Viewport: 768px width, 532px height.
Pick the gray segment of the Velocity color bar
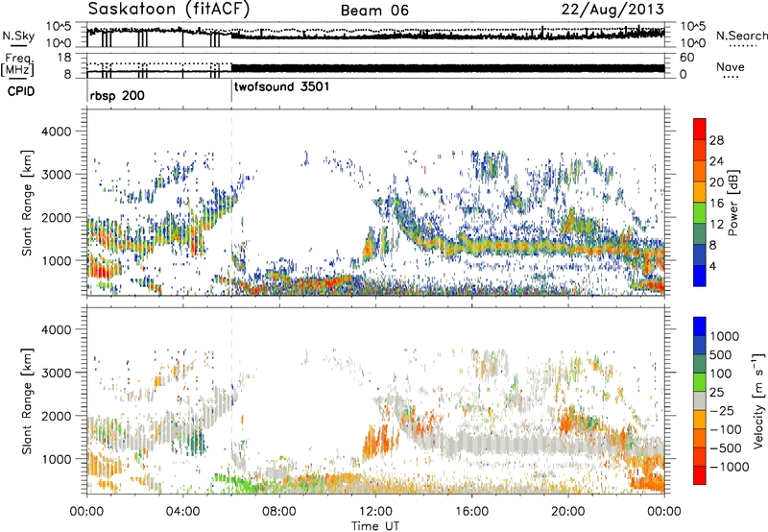pyautogui.click(x=700, y=400)
